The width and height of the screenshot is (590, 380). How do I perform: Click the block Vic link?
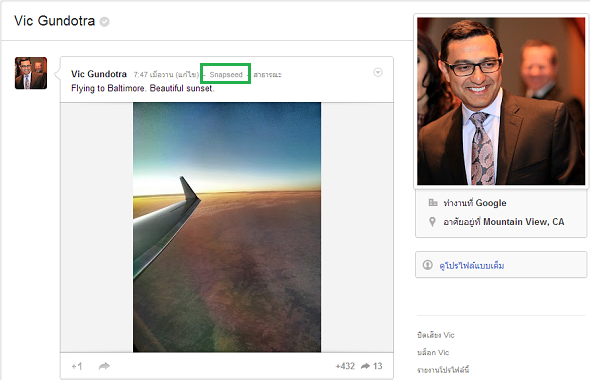click(433, 353)
